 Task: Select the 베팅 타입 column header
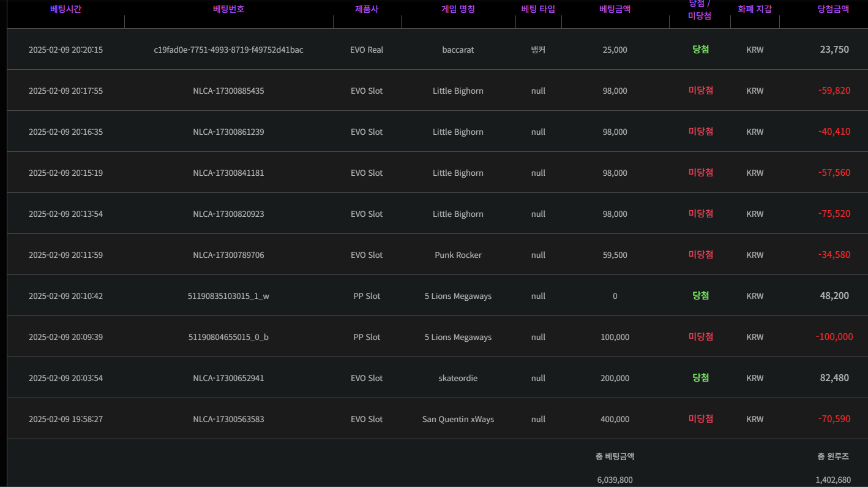coord(538,9)
